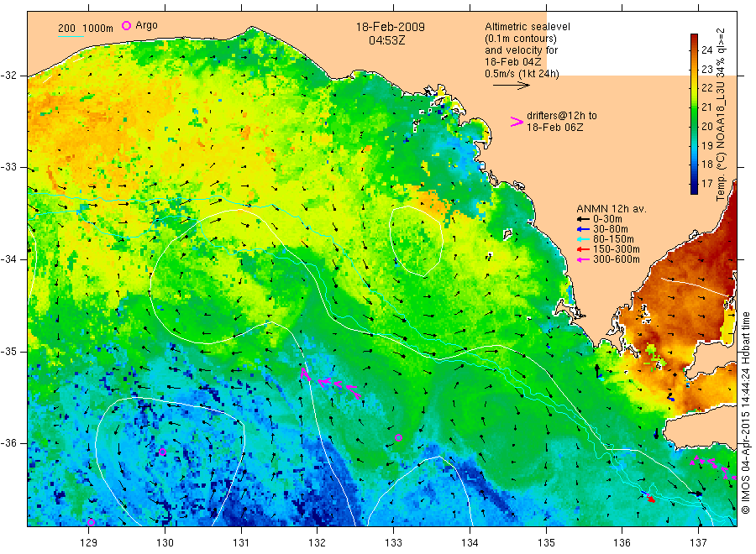This screenshot has width=756, height=554.
Task: Click the 'Altimetric sealevel' text
Action: click(x=528, y=27)
